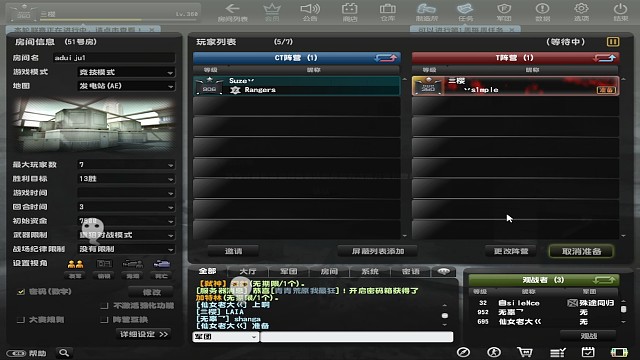This screenshot has width=640, height=360.
Task: Click the chat bubble icon after 密语 tab
Action: 444,271
